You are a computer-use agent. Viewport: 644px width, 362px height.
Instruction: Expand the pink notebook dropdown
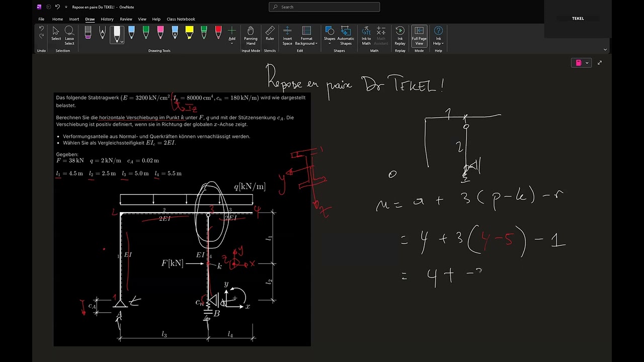click(581, 63)
